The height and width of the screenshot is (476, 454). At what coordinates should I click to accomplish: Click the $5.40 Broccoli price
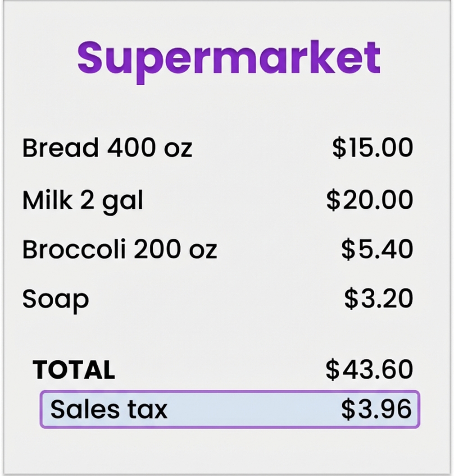point(377,249)
